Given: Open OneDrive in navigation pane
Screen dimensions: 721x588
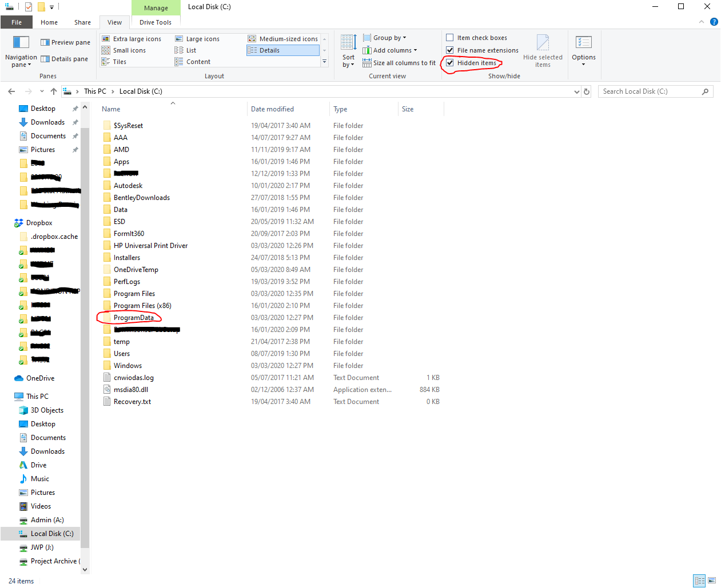Looking at the screenshot, I should click(40, 378).
